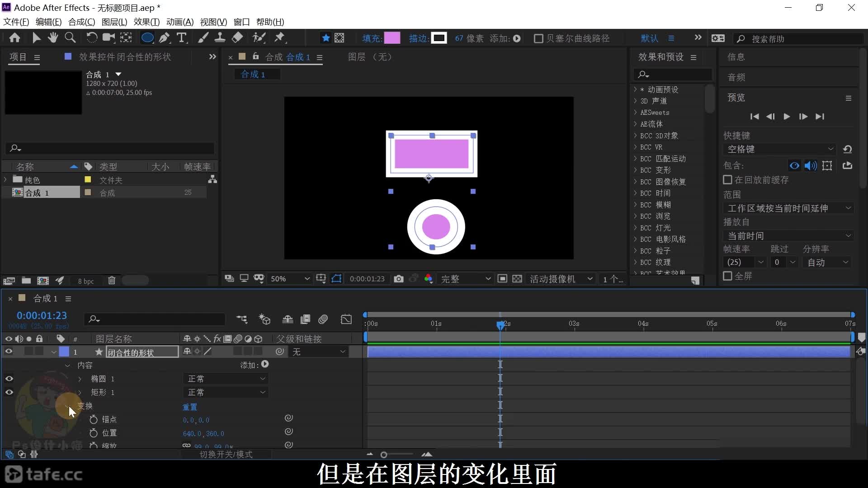Open the 空格键 shortcut dropdown
The height and width of the screenshot is (488, 868).
pos(780,149)
